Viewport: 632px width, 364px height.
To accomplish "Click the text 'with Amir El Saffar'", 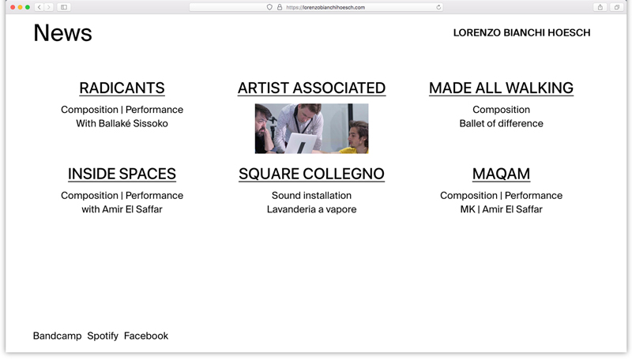I will [x=122, y=209].
